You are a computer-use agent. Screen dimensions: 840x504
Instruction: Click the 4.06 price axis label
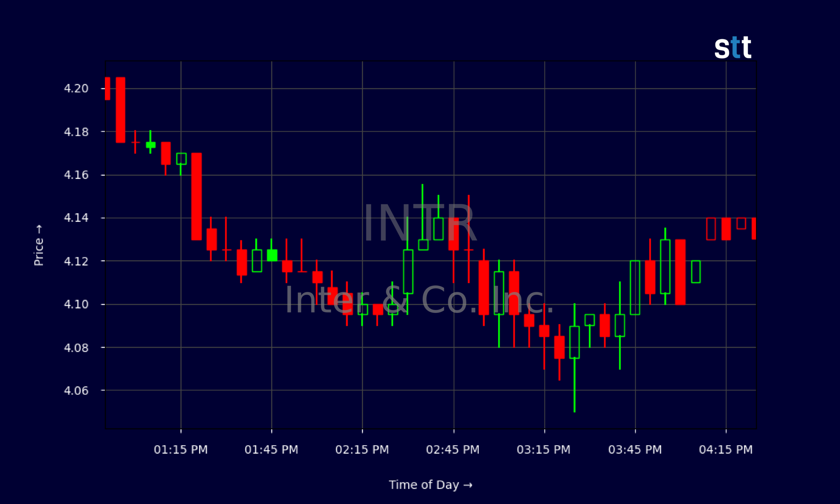[x=76, y=390]
